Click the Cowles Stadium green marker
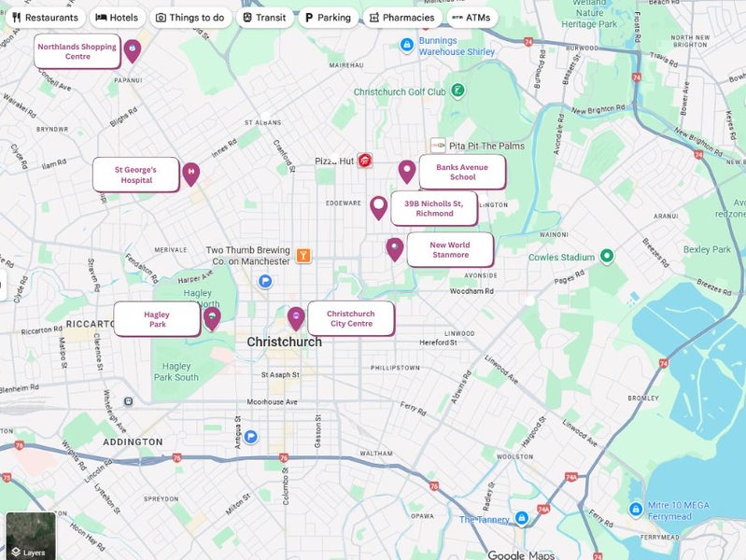This screenshot has width=746, height=560. pos(607,256)
